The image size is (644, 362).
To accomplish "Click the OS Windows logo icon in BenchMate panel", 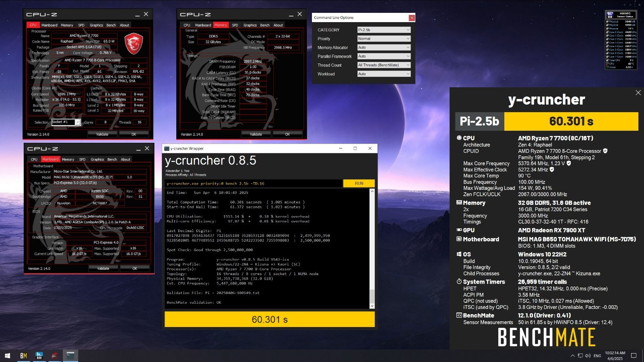I will [x=459, y=254].
